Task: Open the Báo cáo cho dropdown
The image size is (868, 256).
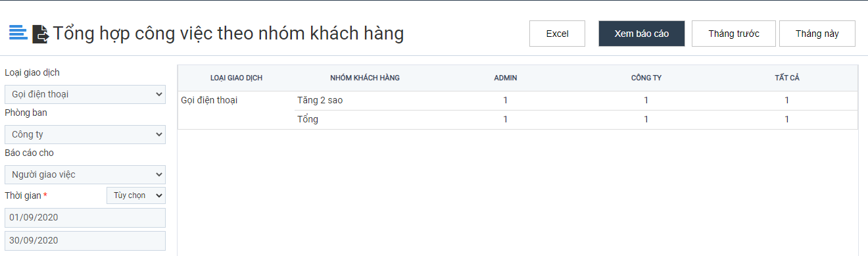Action: click(85, 174)
